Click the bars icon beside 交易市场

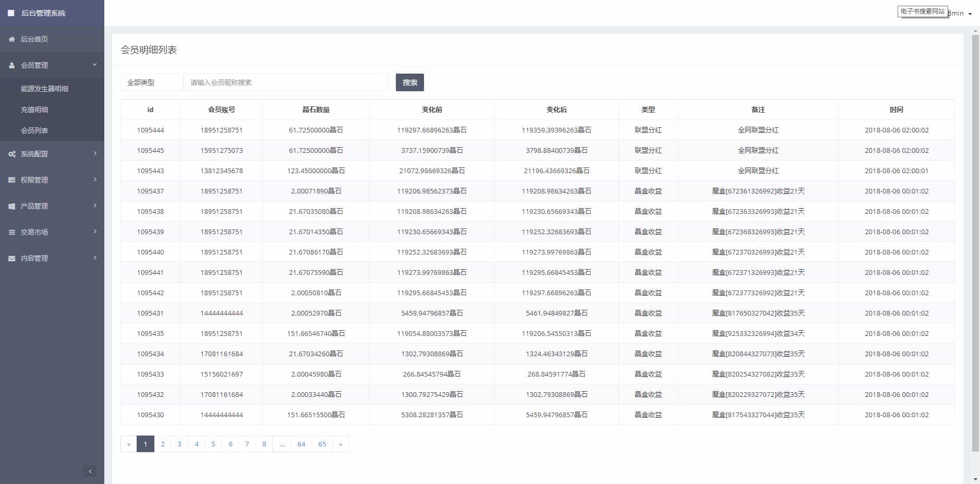click(11, 232)
